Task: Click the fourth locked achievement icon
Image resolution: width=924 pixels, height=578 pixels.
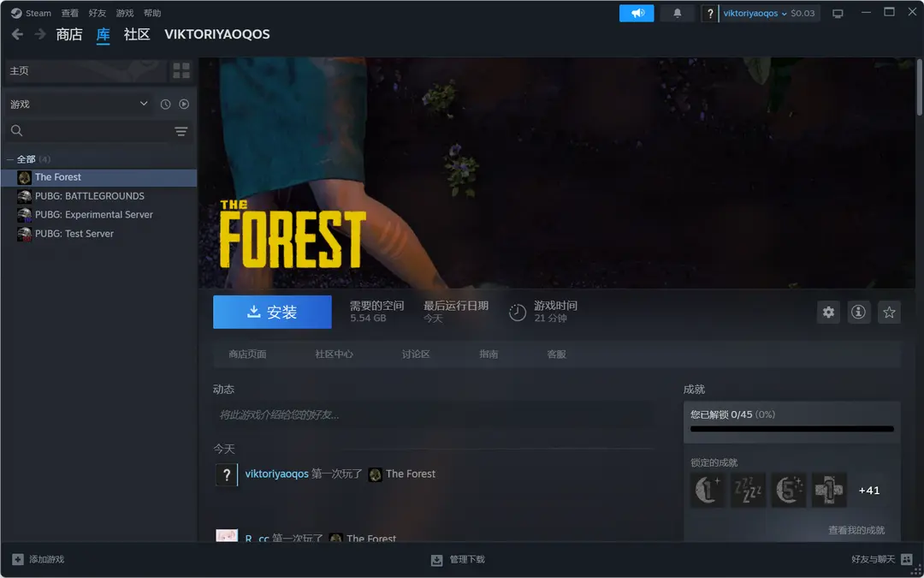Action: (829, 490)
